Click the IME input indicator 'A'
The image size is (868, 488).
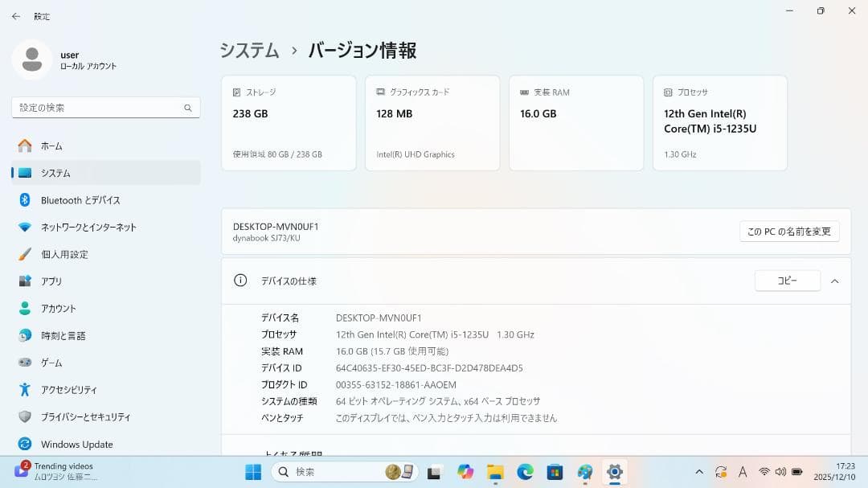coord(743,472)
